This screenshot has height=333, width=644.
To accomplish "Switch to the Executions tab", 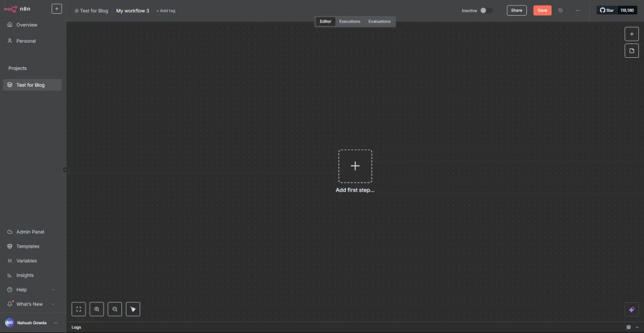I will tap(350, 21).
